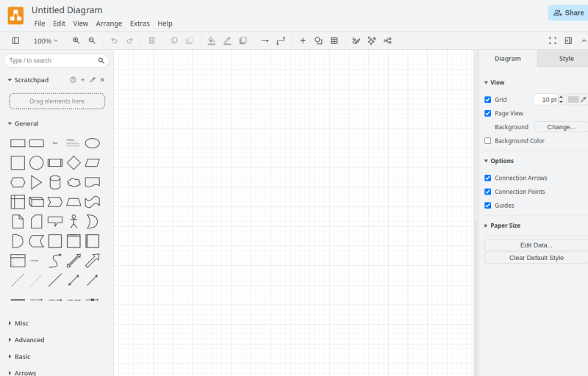
Task: Click the undo arrow icon
Action: [x=114, y=41]
